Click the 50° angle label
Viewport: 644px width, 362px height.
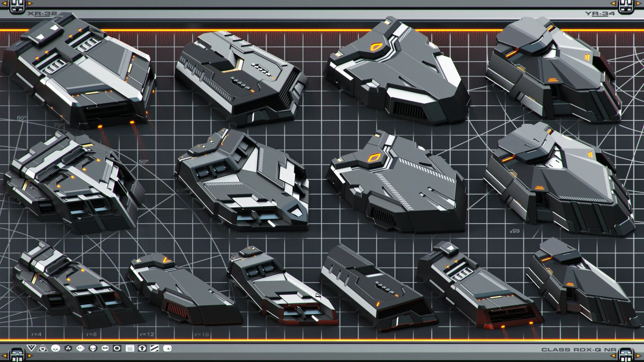(144, 161)
